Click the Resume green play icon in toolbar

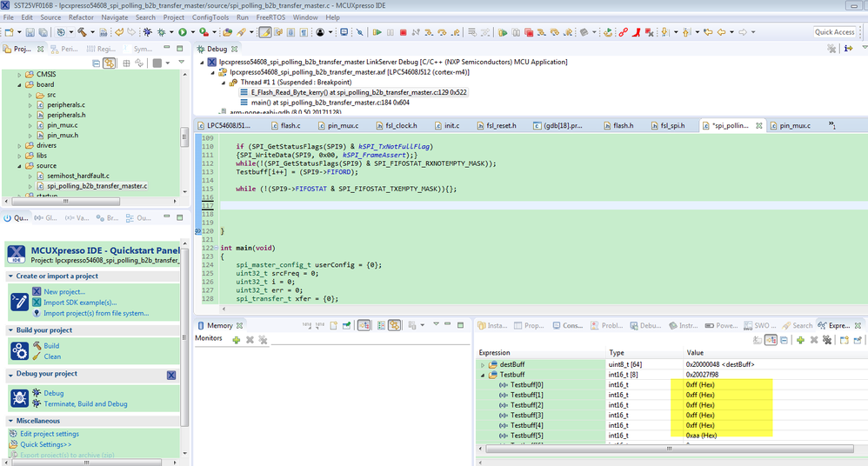[x=377, y=32]
